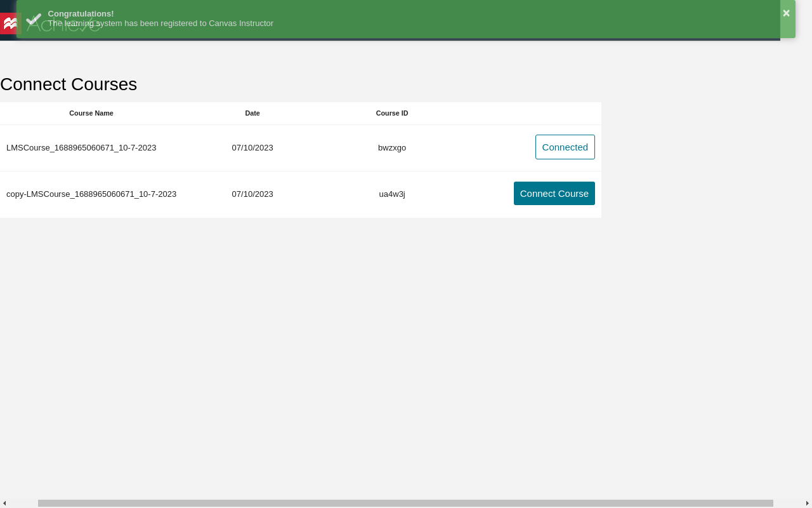Click the Canvas Instructor registration message

160,23
